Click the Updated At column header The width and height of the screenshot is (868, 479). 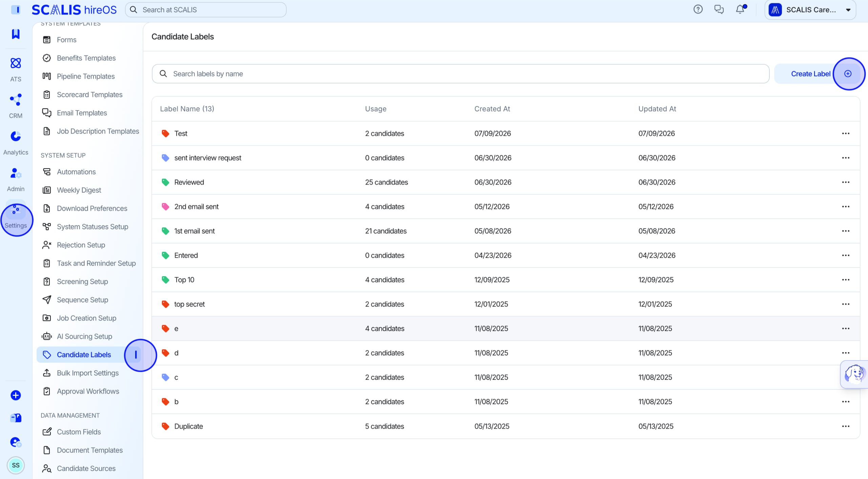(657, 109)
